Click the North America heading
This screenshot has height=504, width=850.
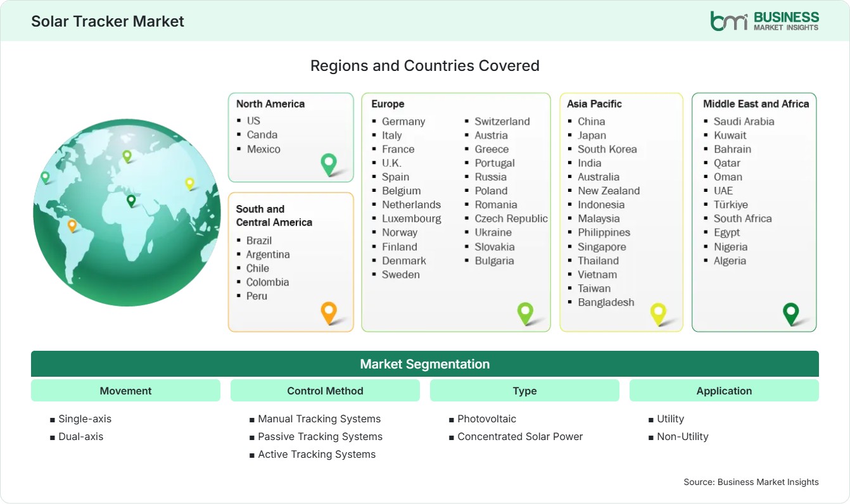tap(270, 104)
